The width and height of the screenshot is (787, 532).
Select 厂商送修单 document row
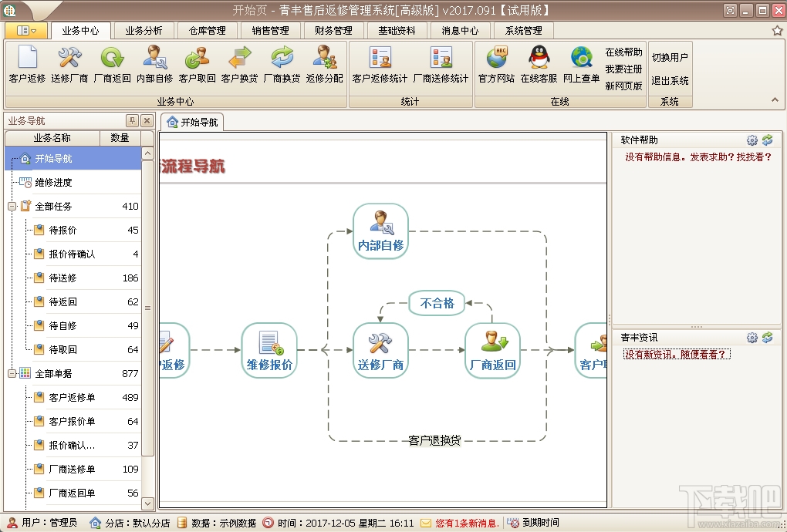[73, 470]
